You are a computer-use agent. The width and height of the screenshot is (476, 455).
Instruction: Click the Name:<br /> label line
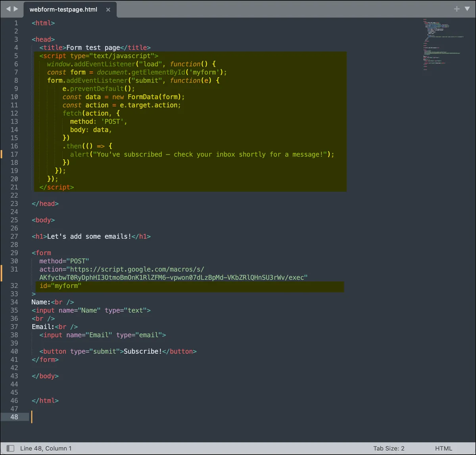[x=53, y=302]
